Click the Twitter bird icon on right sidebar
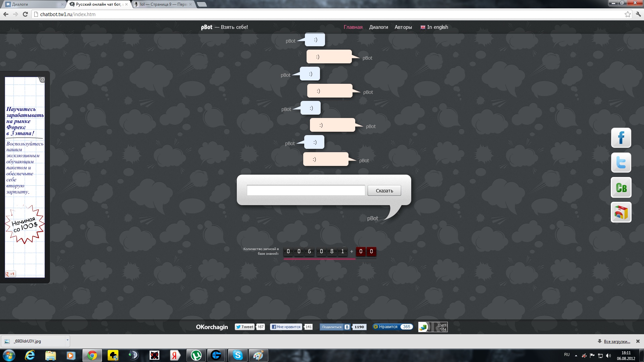644x362 pixels. [621, 163]
